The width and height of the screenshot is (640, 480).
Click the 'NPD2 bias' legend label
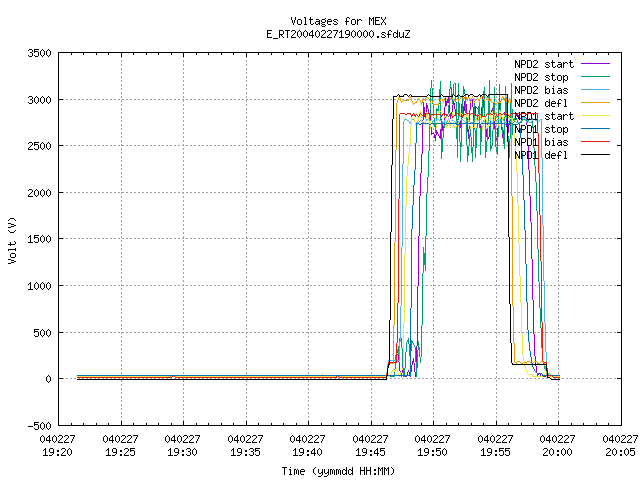541,90
